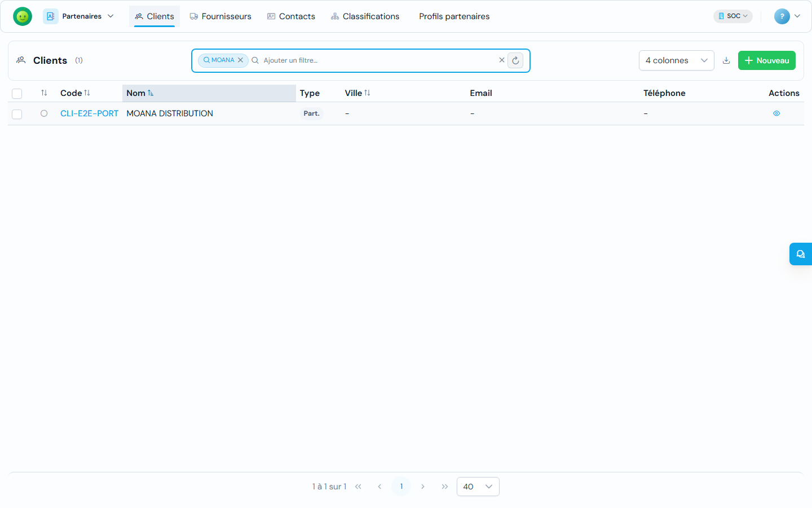Select page 1 in pagination
Screen dimensions: 812x508
[401, 487]
